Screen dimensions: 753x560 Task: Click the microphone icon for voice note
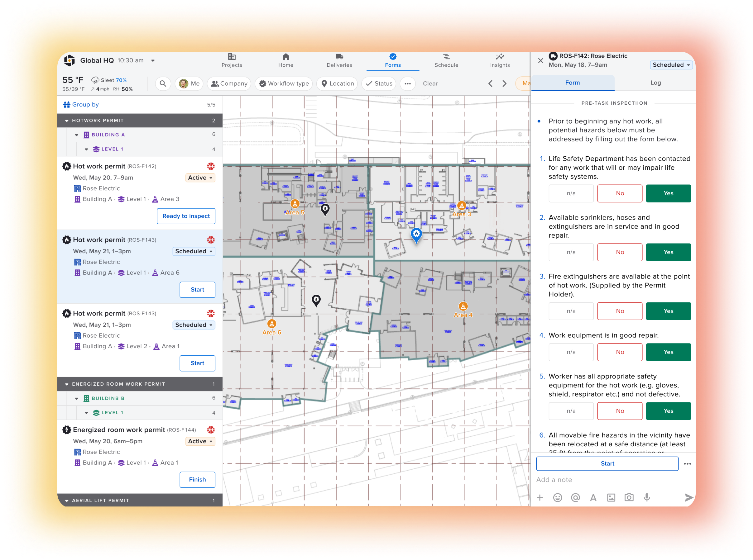(x=647, y=497)
